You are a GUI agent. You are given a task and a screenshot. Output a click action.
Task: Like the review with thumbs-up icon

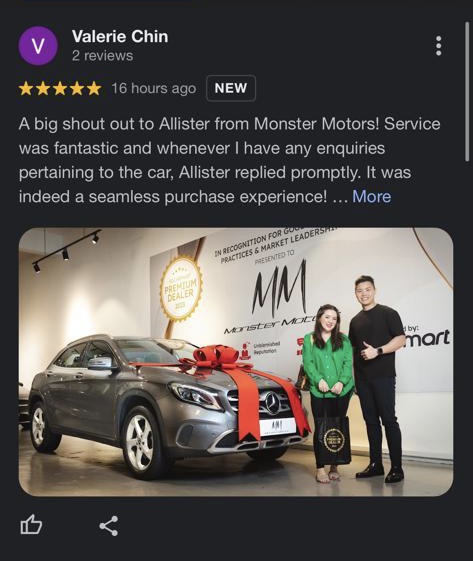pyautogui.click(x=31, y=525)
